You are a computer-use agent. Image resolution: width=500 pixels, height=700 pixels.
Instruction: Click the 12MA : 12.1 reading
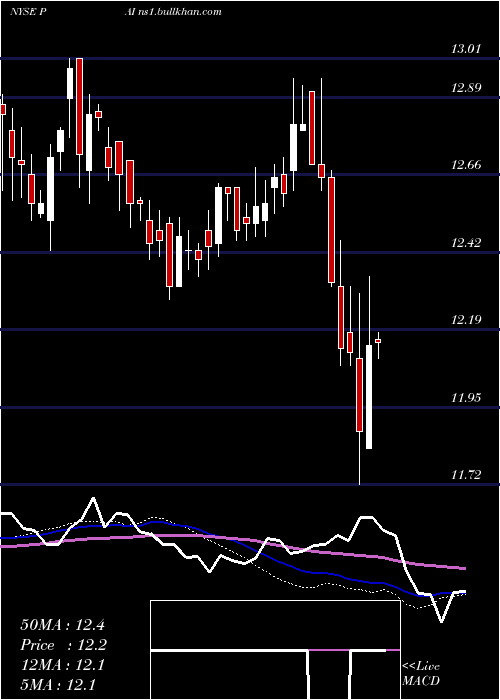[62, 665]
